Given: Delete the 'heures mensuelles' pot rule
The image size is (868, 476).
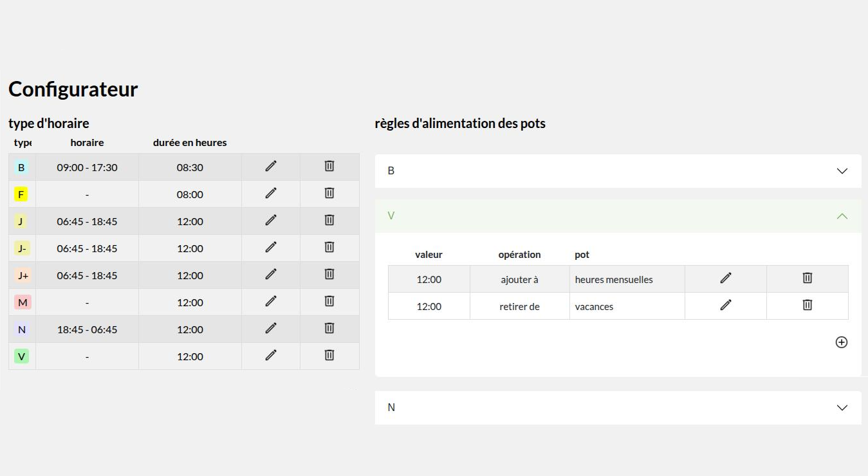Looking at the screenshot, I should (807, 279).
